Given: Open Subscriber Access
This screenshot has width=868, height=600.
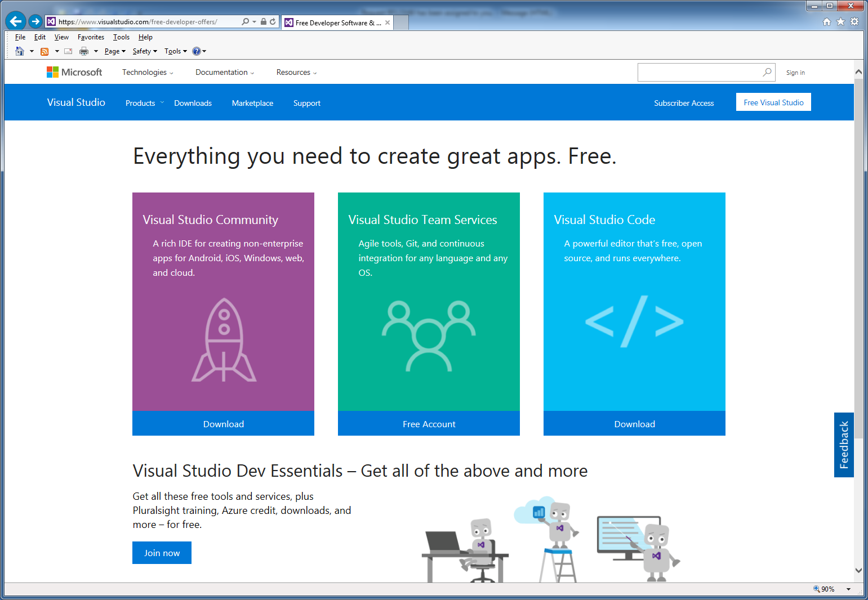Looking at the screenshot, I should [684, 103].
